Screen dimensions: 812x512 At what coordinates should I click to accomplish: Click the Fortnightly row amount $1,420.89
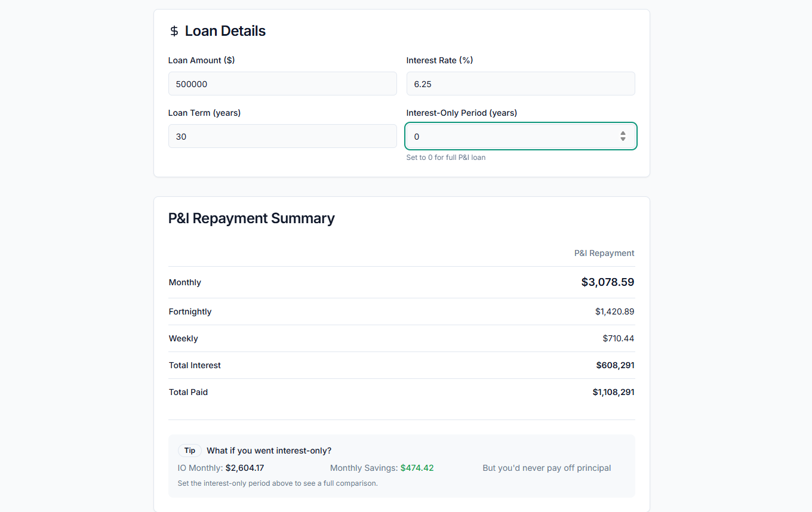click(614, 311)
